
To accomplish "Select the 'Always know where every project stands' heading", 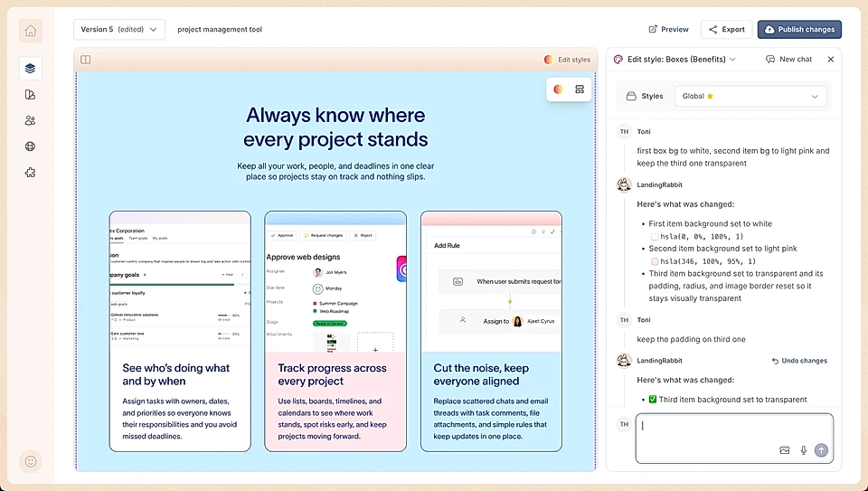I will pos(335,127).
